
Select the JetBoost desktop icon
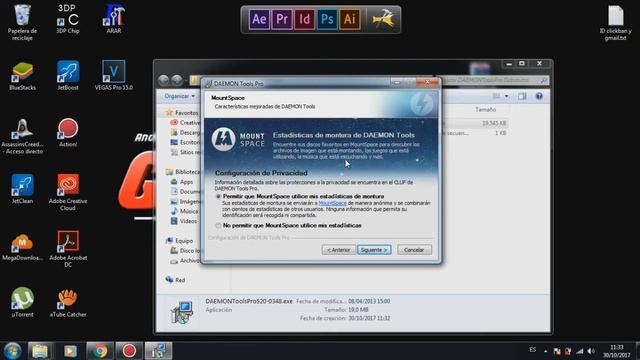coord(68,76)
